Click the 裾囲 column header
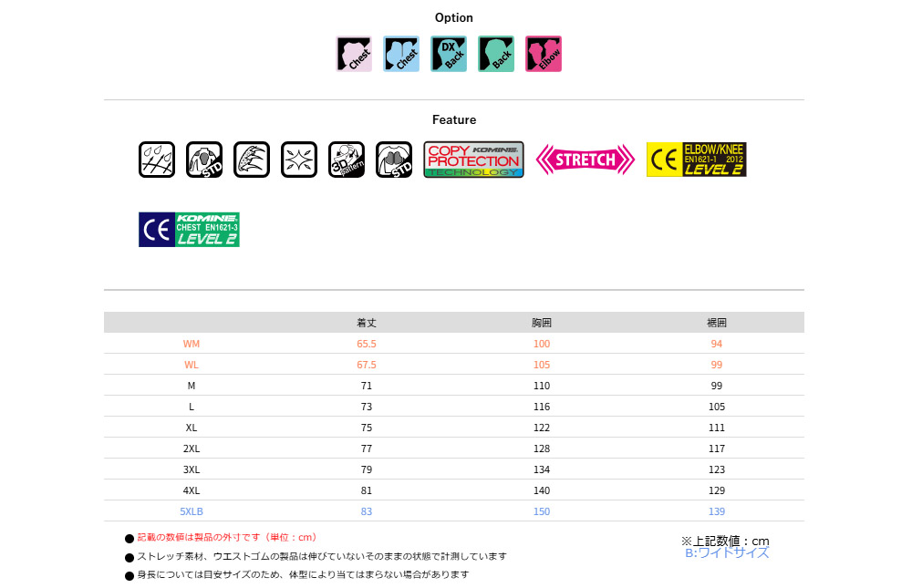912x588 pixels. [x=717, y=323]
